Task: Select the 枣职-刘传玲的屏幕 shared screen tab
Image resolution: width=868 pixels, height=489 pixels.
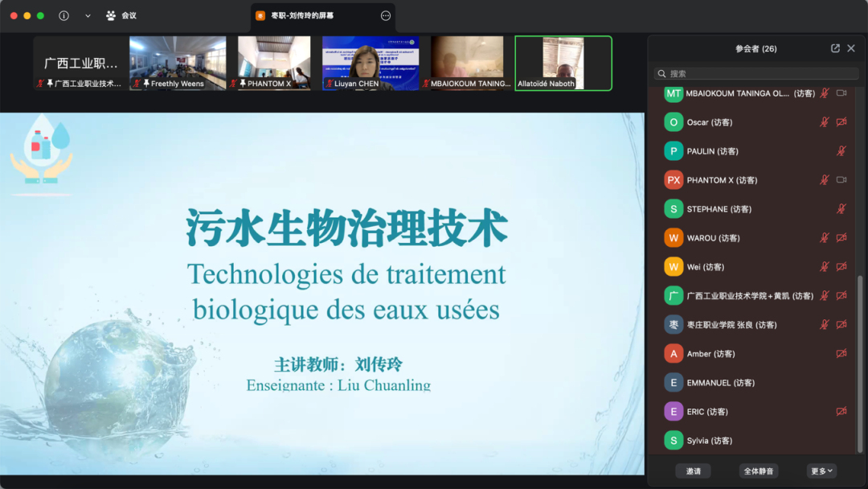Action: point(302,15)
